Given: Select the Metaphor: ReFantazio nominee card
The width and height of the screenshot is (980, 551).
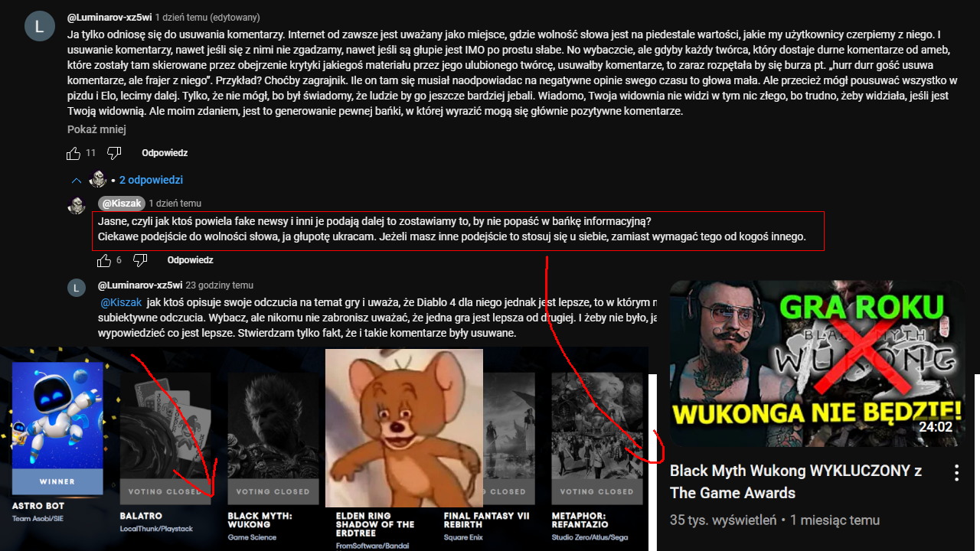Looking at the screenshot, I should point(597,457).
